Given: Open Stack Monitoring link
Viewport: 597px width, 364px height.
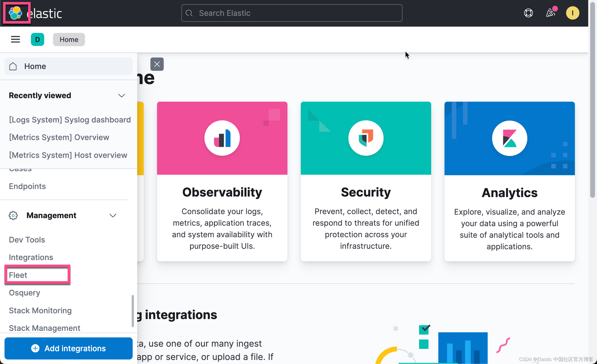Looking at the screenshot, I should (x=40, y=311).
